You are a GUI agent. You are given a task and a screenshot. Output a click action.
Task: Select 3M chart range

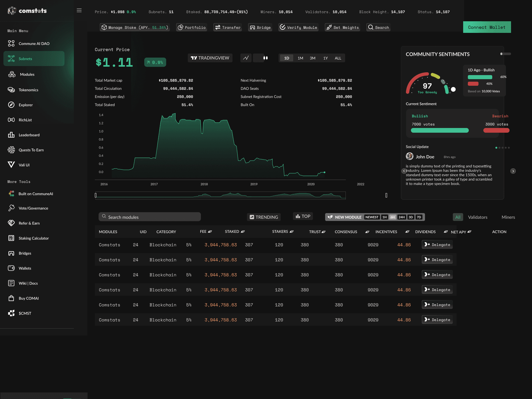click(x=313, y=58)
